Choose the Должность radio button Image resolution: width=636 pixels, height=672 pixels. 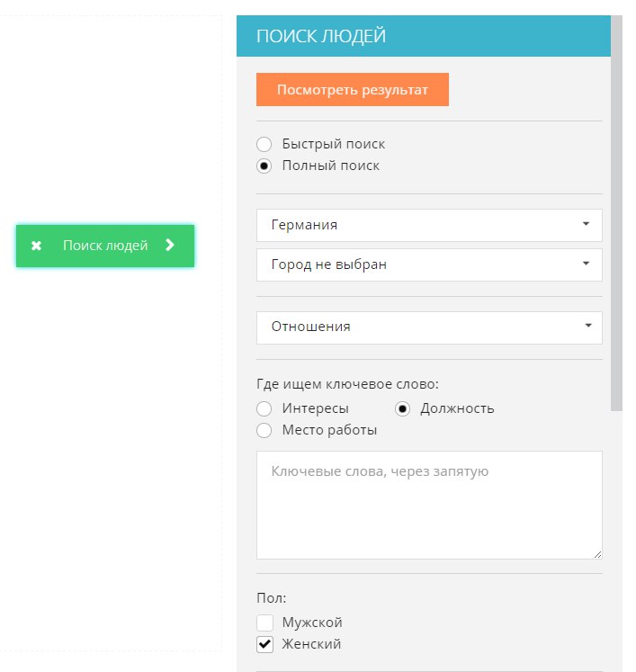[403, 408]
